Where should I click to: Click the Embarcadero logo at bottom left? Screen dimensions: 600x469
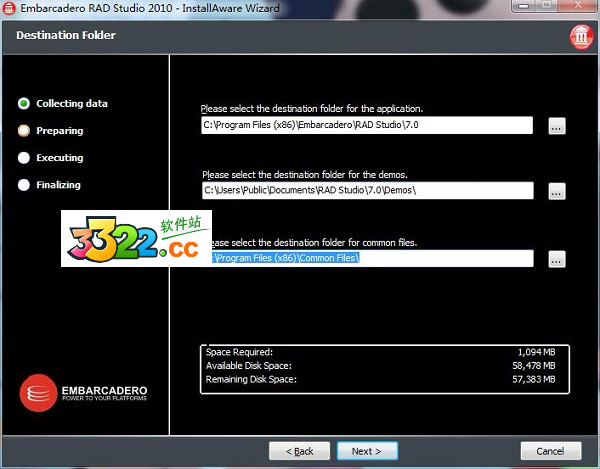click(x=83, y=393)
